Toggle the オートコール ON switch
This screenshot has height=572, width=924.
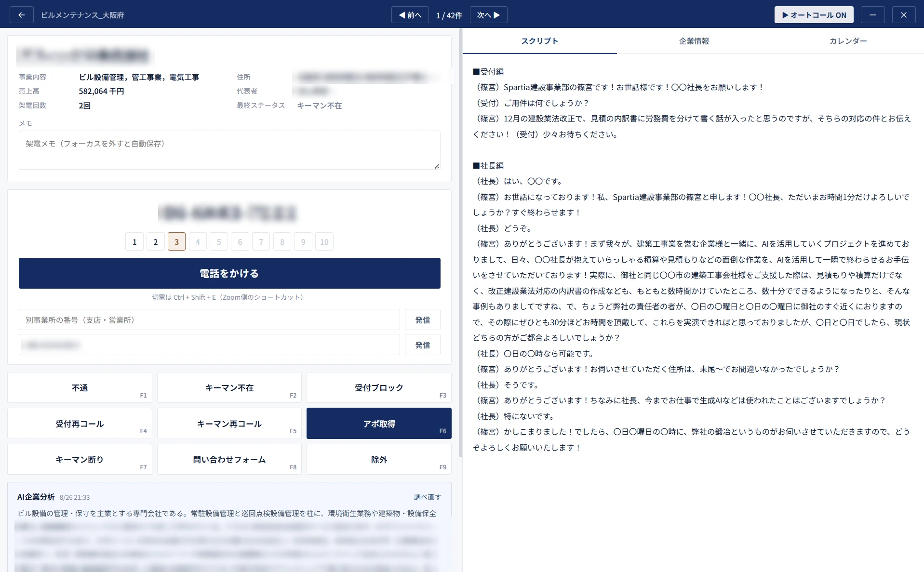point(814,15)
